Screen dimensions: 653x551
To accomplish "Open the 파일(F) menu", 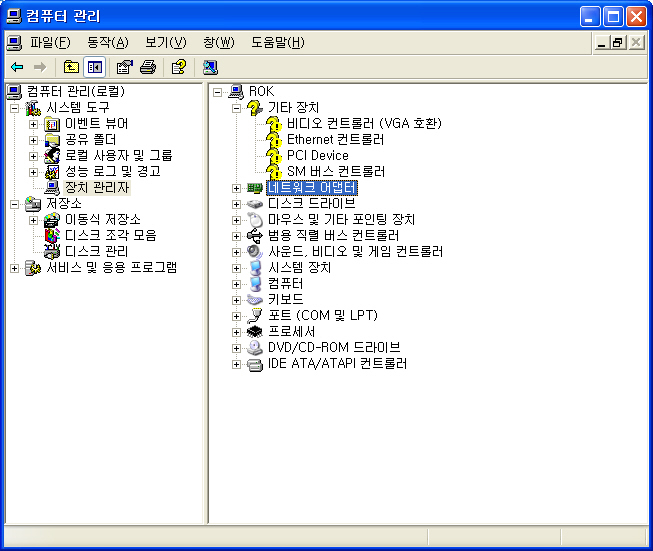I will (x=50, y=42).
